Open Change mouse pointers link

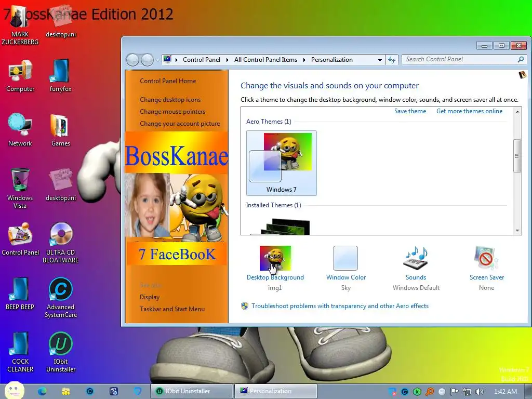click(x=172, y=112)
